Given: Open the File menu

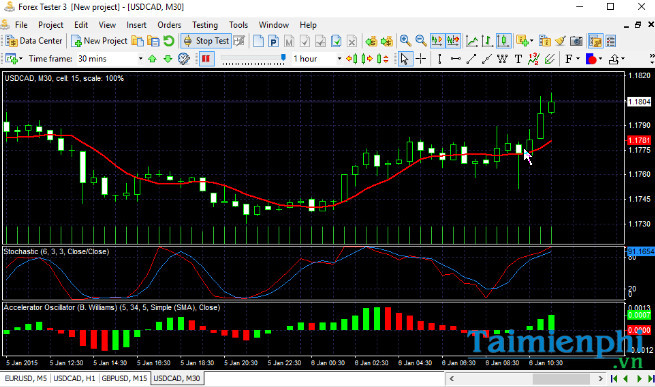Looking at the screenshot, I should [x=21, y=25].
